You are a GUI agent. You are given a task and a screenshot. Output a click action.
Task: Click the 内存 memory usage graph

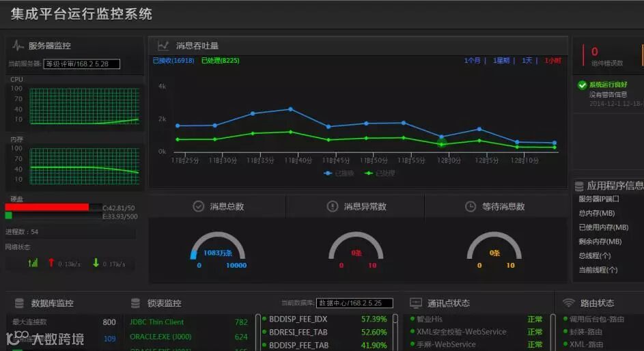pos(85,166)
